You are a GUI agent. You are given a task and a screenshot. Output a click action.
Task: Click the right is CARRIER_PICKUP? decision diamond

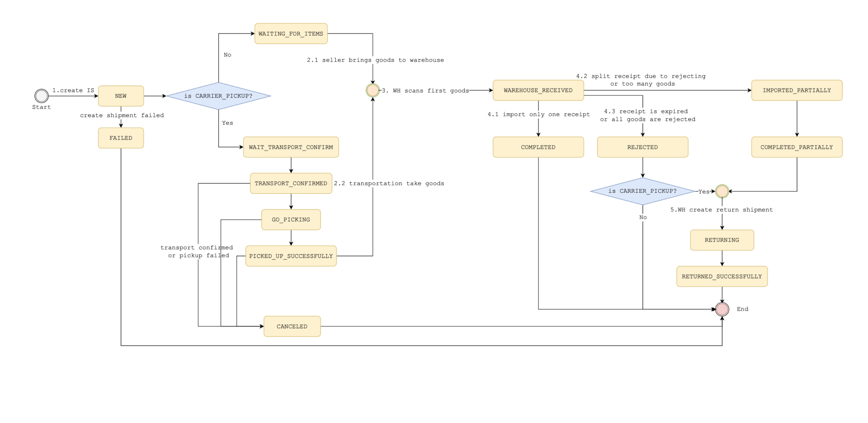click(642, 191)
